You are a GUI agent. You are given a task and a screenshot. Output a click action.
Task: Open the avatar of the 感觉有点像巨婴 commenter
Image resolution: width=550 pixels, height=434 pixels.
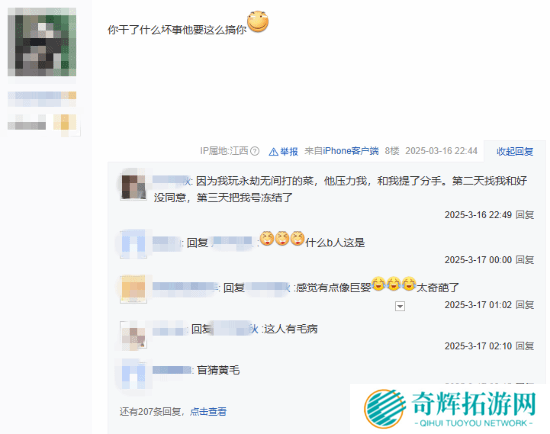coord(133,289)
